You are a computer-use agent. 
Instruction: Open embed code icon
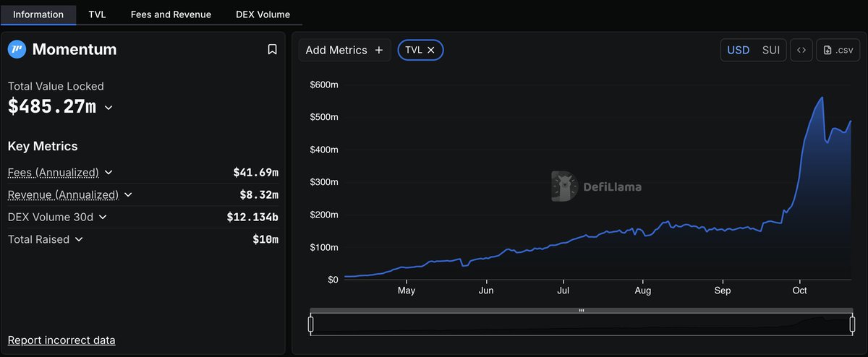click(x=801, y=50)
